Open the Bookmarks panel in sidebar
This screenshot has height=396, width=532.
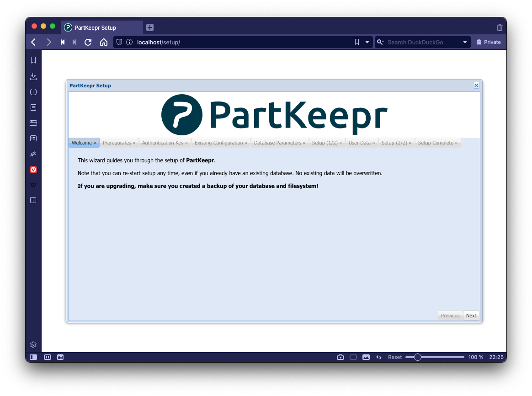pos(33,60)
